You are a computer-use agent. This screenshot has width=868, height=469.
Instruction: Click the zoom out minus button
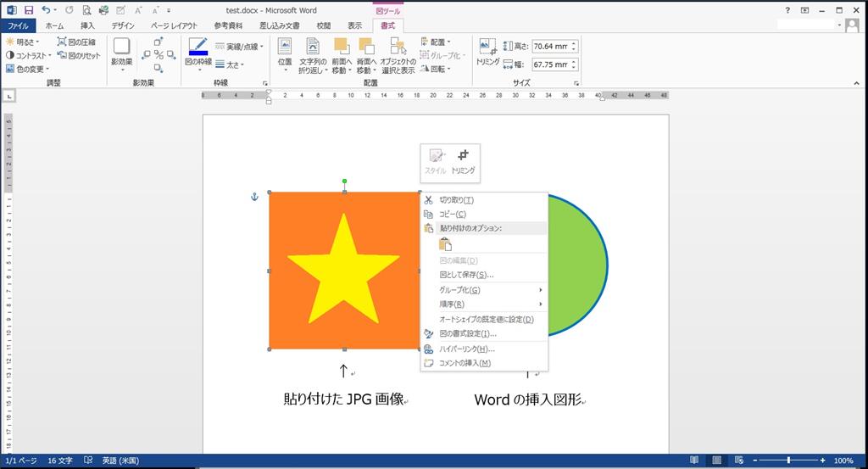pos(755,461)
